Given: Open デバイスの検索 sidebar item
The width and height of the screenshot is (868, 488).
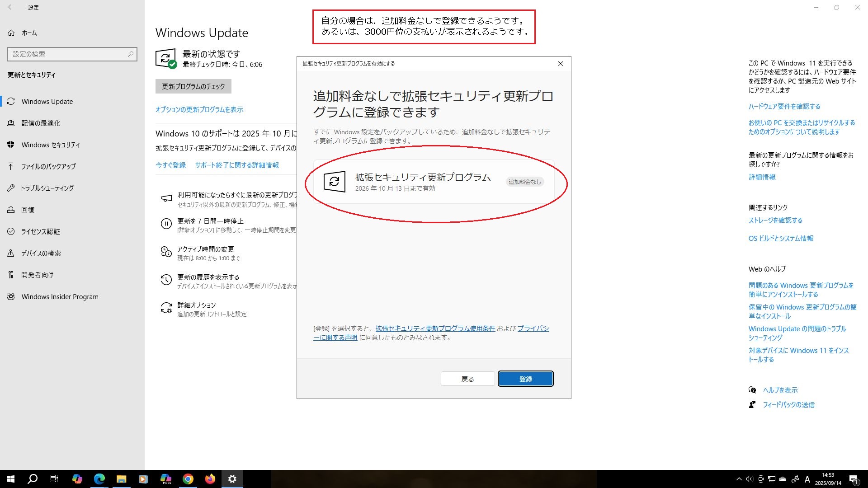Looking at the screenshot, I should (41, 253).
